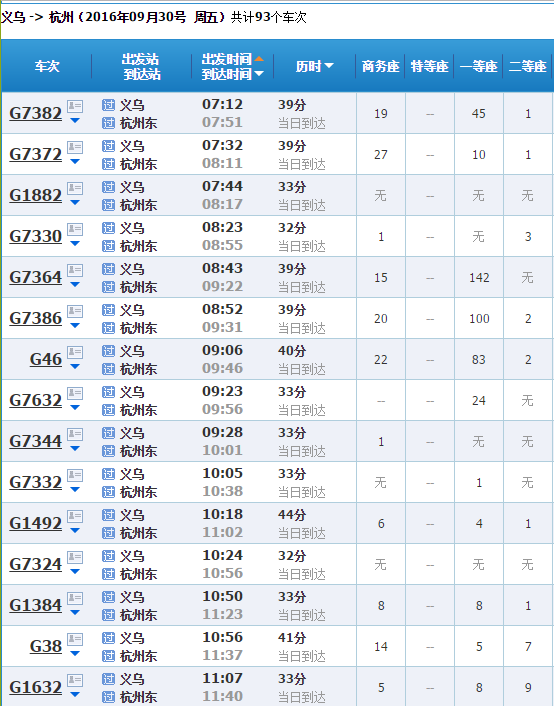Screen dimensions: 554x706
Task: Expand the blue arrow below G7344 icon
Action: click(x=75, y=448)
